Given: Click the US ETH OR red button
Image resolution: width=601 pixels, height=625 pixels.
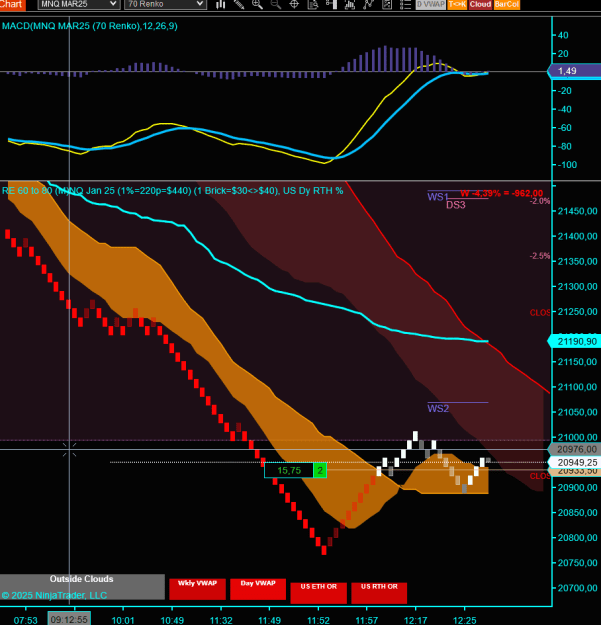Looking at the screenshot, I should (x=318, y=593).
